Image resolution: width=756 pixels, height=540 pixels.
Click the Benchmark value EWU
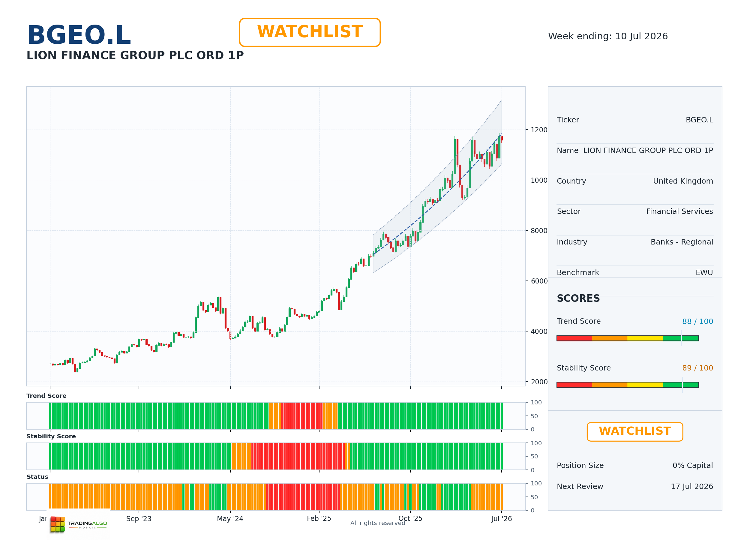point(704,272)
